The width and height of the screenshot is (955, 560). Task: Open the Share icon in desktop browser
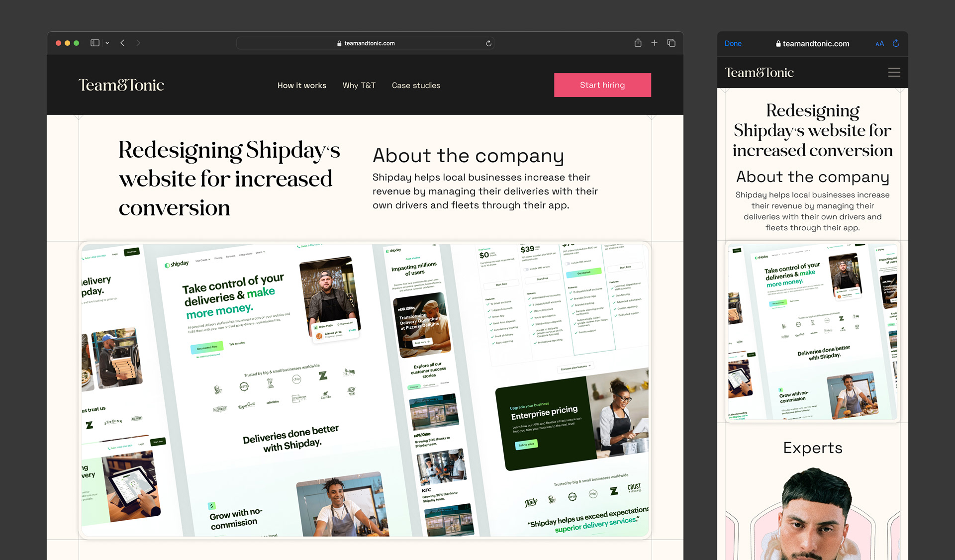click(x=638, y=43)
